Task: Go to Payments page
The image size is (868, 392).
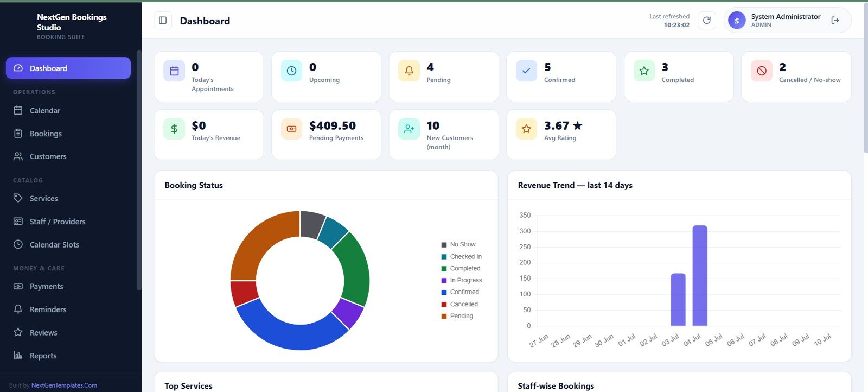Action: 68,286
